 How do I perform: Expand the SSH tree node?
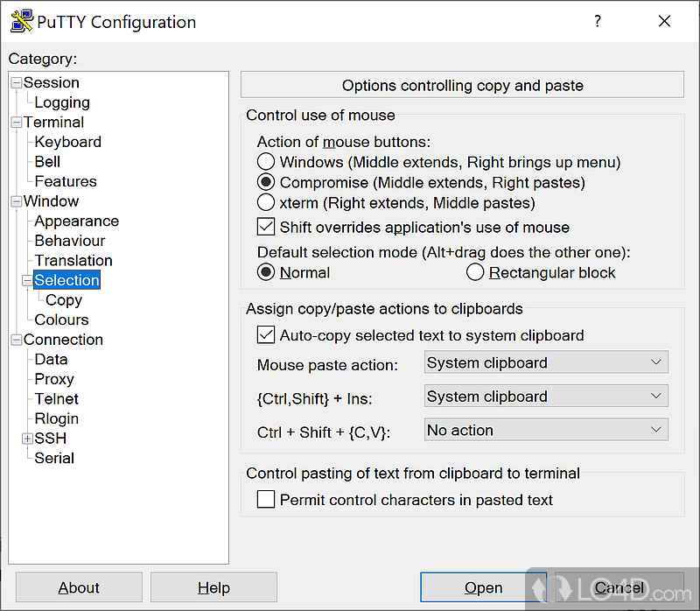click(x=28, y=439)
